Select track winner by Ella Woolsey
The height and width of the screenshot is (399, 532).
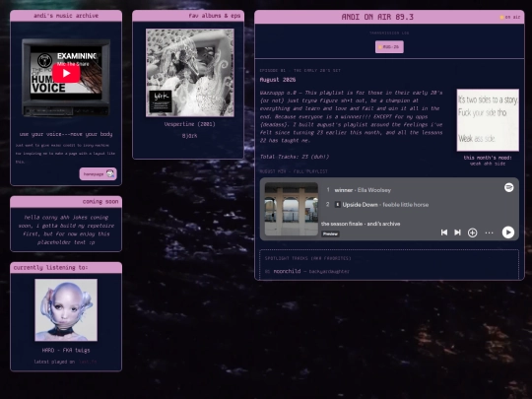[363, 190]
